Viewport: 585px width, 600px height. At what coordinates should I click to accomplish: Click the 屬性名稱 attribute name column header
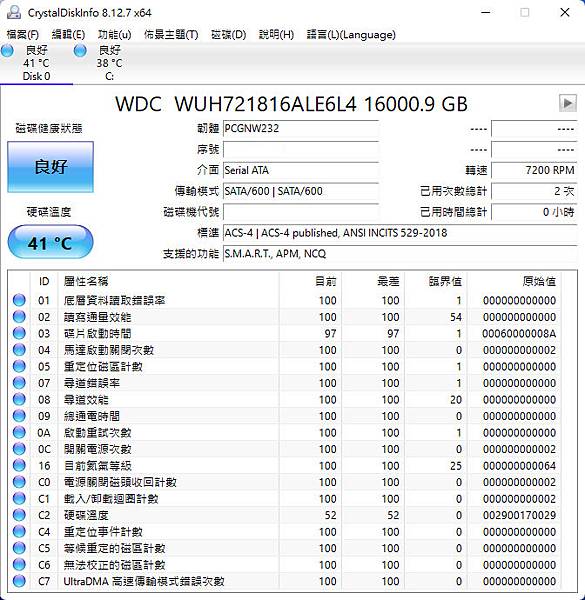(168, 282)
